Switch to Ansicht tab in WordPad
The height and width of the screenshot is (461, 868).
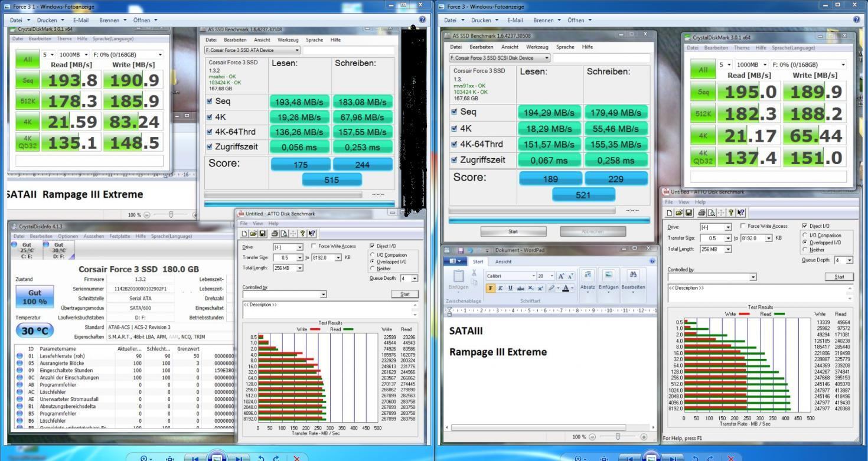click(503, 262)
